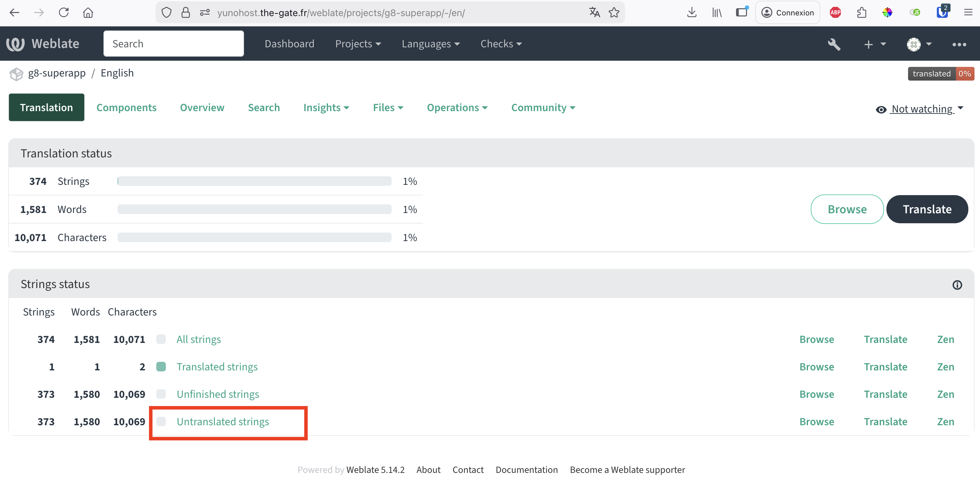
Task: Open the Adblock Plus extension icon
Action: 835,13
